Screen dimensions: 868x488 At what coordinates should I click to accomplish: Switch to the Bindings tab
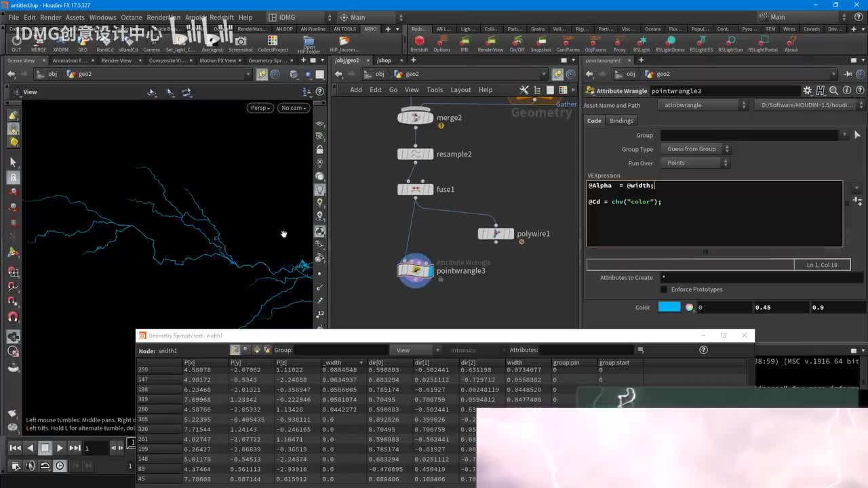coord(621,121)
